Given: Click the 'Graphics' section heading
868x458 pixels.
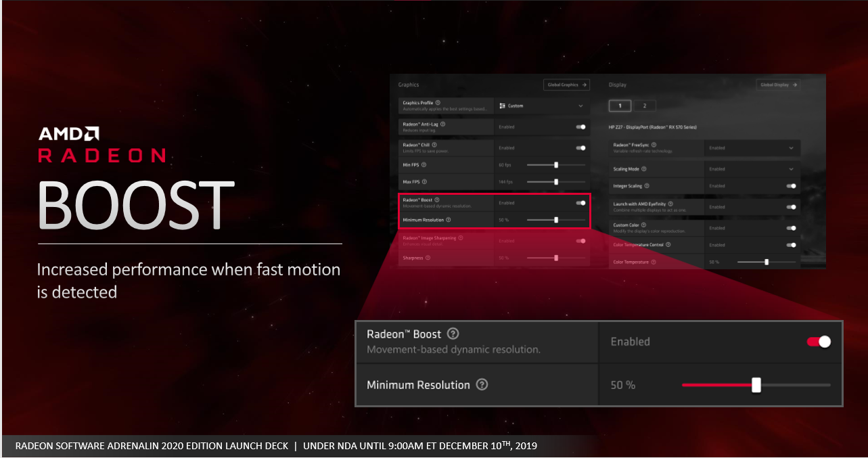Looking at the screenshot, I should (409, 85).
